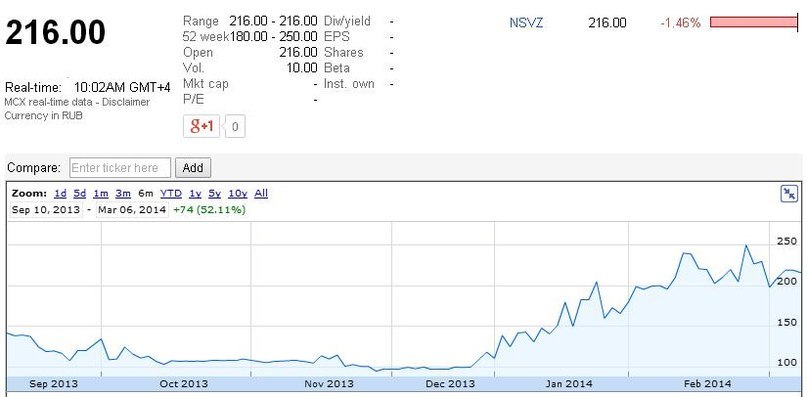Click Nov 2013 on the chart timeline
Viewport: 807px width, 397px height.
point(329,384)
